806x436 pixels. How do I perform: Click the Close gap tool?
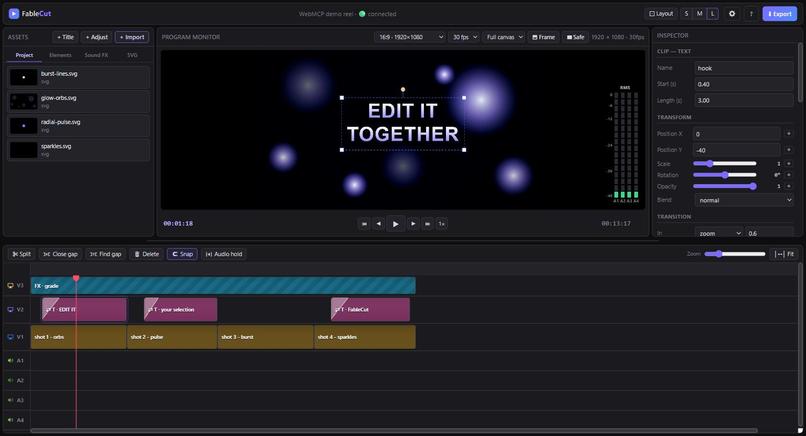click(60, 254)
